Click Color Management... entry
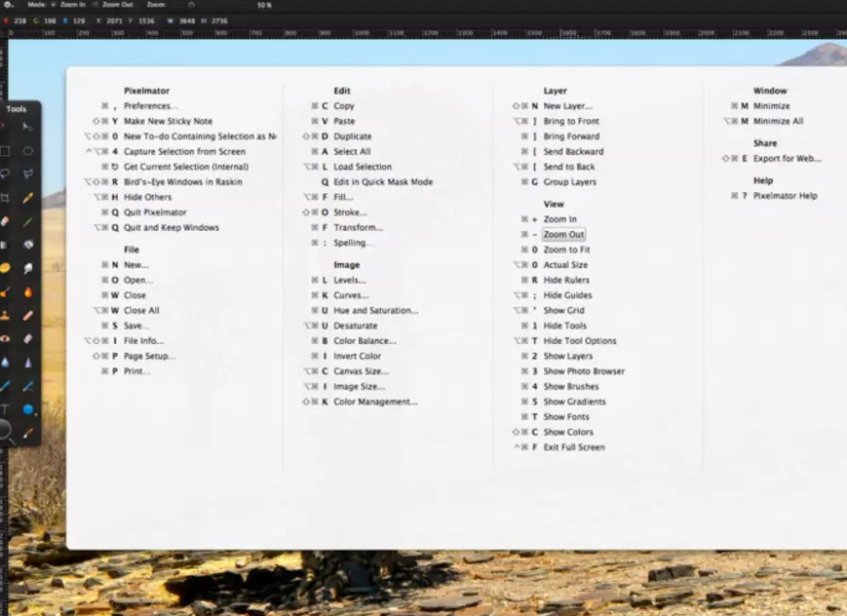847x616 pixels. (375, 402)
